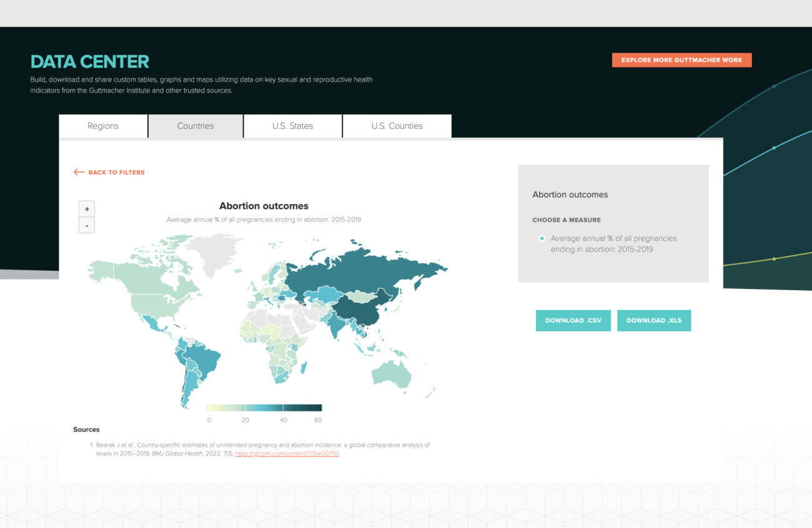Switch to the U.S. States tab

click(293, 126)
